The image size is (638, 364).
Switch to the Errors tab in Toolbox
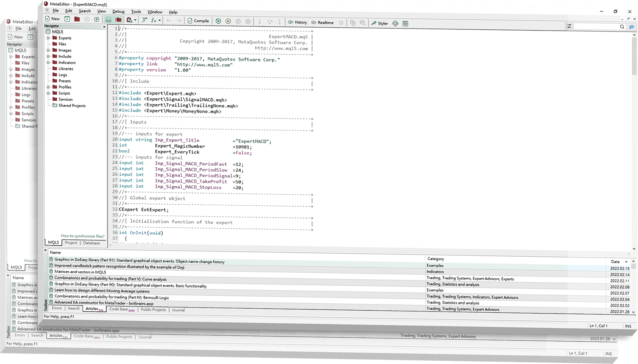[x=57, y=308]
